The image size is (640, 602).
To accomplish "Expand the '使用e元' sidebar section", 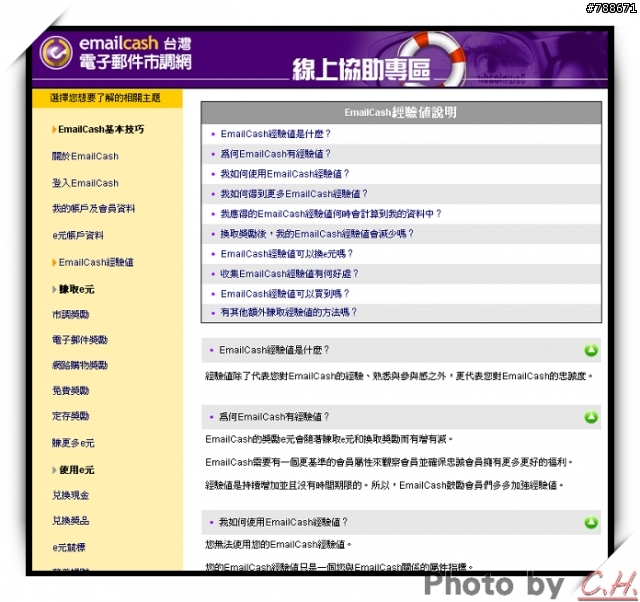I will (73, 470).
